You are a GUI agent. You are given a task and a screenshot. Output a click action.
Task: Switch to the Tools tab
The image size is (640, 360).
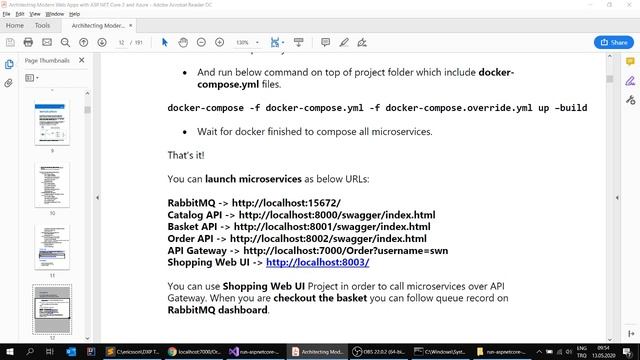click(x=42, y=25)
